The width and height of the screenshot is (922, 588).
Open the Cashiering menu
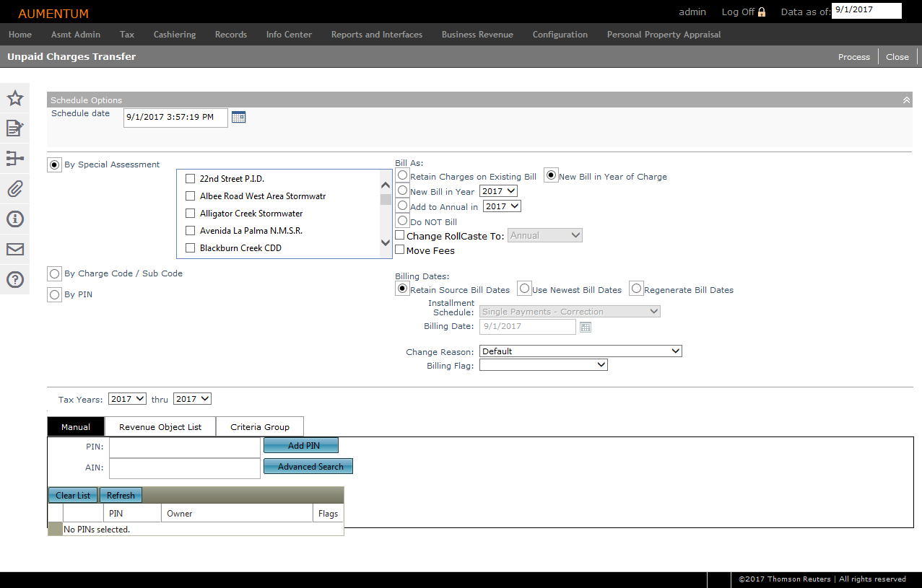[175, 35]
